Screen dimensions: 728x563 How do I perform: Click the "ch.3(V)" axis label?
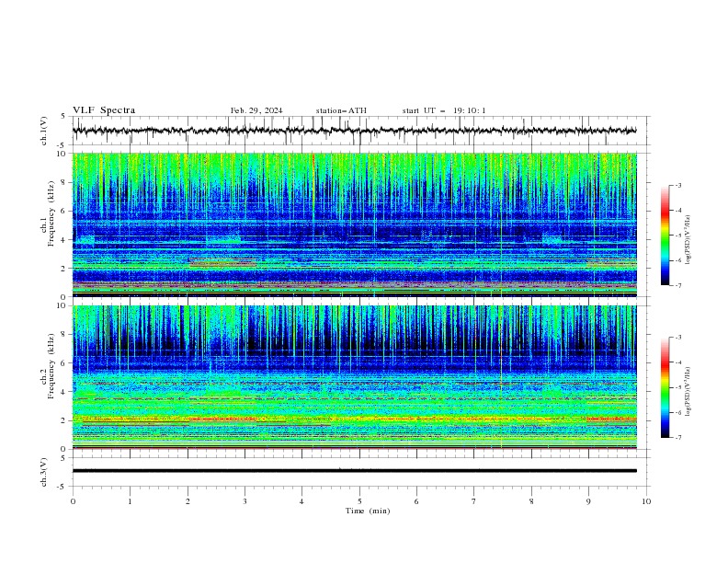pos(44,472)
